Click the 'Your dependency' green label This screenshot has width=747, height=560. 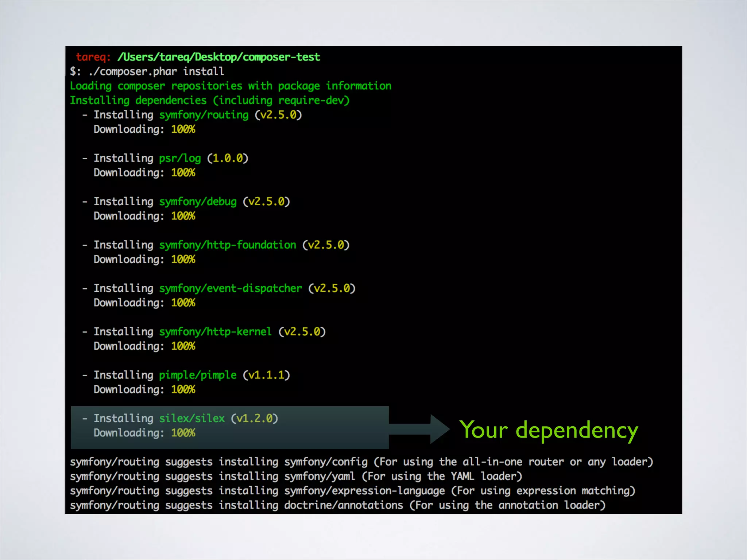[548, 430]
